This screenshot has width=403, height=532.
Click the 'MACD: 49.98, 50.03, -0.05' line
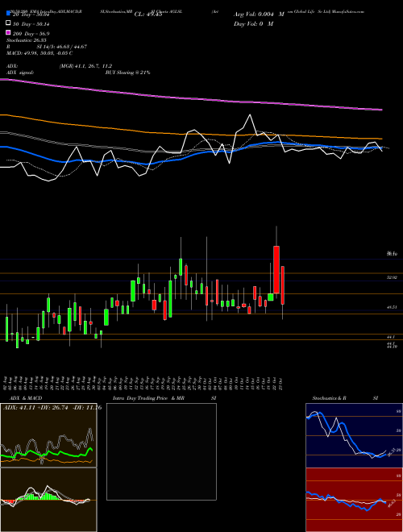pos(39,53)
